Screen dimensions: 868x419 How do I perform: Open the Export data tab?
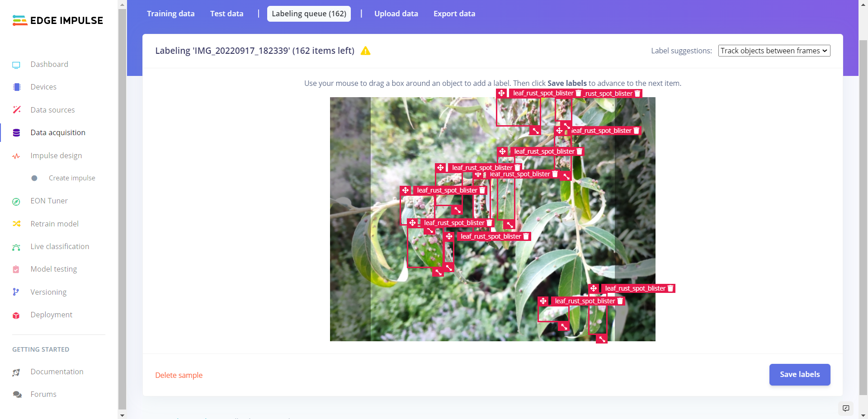(x=454, y=14)
